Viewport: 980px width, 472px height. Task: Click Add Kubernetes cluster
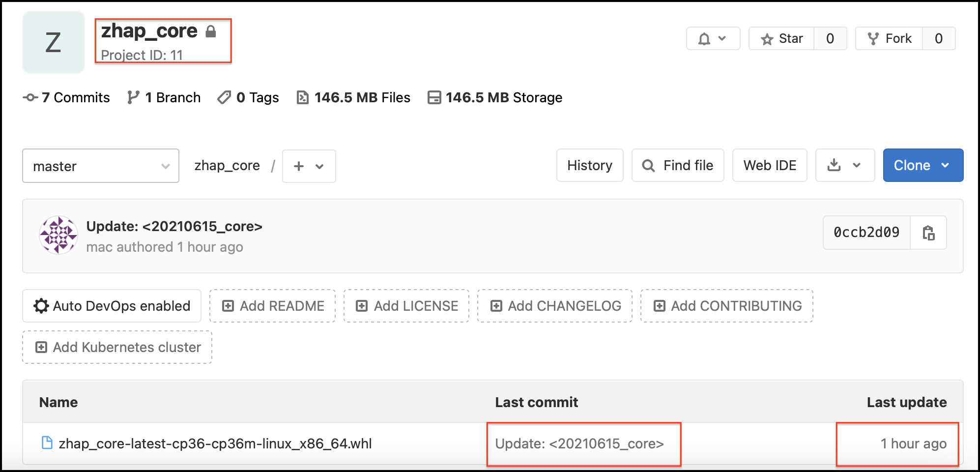pyautogui.click(x=117, y=347)
